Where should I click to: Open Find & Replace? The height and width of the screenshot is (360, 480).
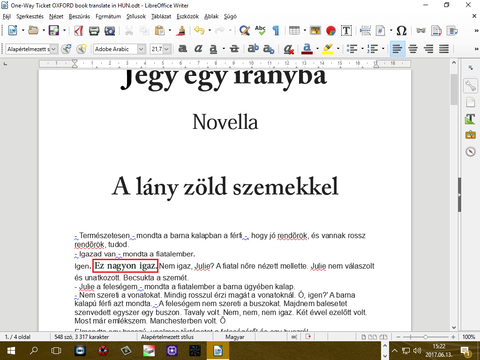coord(244,31)
